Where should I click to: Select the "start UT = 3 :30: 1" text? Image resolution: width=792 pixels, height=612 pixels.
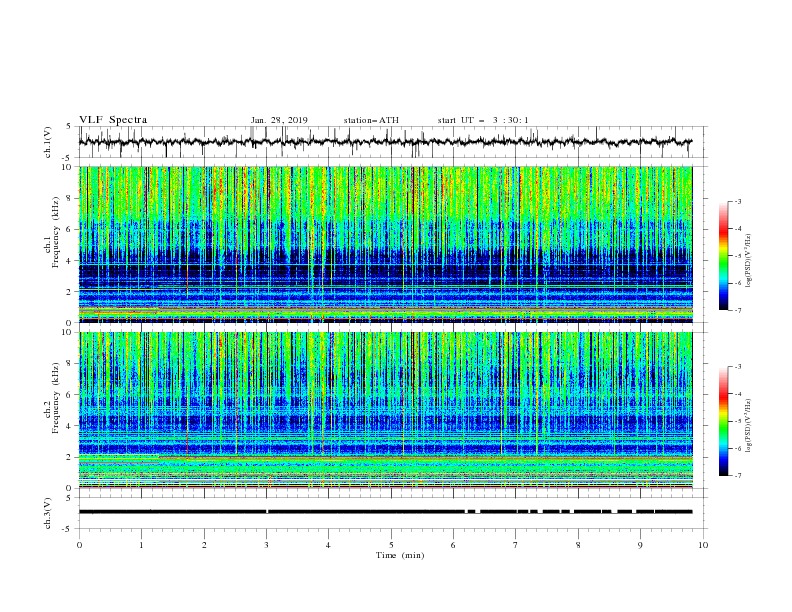coord(483,120)
